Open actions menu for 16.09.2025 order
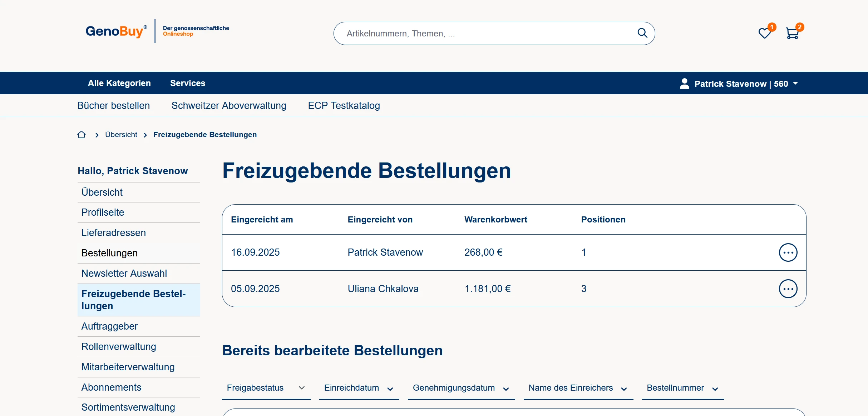Image resolution: width=868 pixels, height=416 pixels. [788, 252]
